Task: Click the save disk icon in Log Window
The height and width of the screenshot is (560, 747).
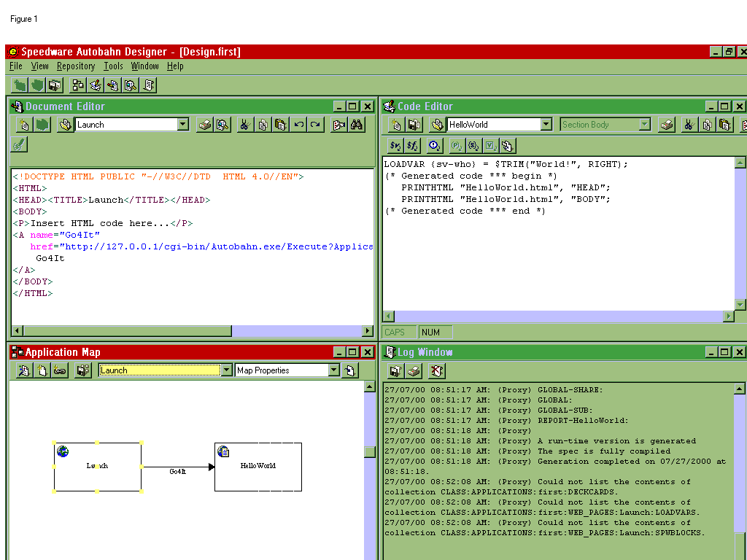Action: 395,371
